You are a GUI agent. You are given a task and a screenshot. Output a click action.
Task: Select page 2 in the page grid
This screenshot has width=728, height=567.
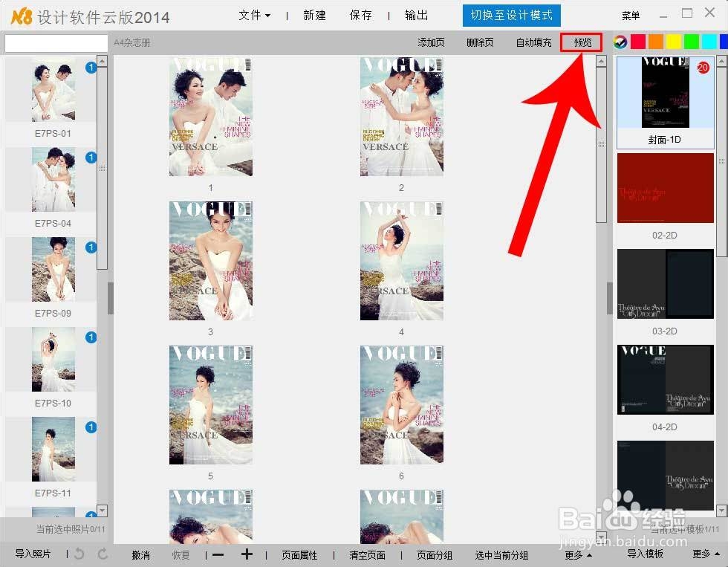pyautogui.click(x=402, y=117)
